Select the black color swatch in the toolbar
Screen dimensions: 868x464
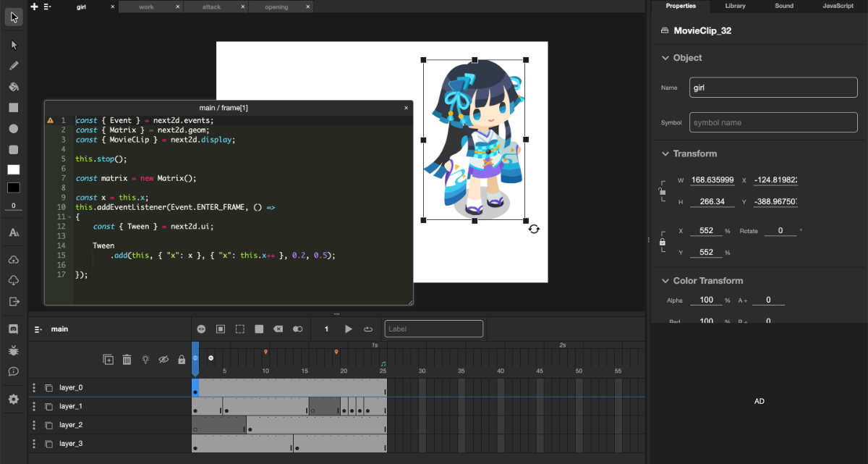pyautogui.click(x=13, y=187)
